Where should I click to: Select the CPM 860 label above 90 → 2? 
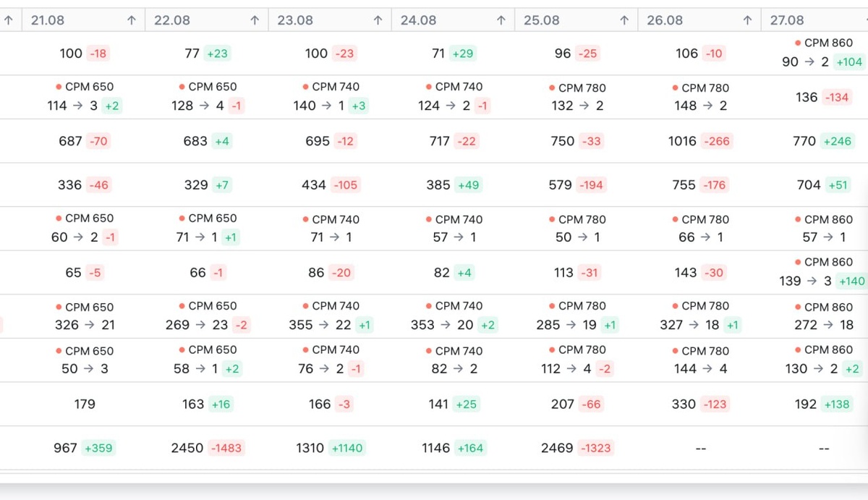click(828, 43)
